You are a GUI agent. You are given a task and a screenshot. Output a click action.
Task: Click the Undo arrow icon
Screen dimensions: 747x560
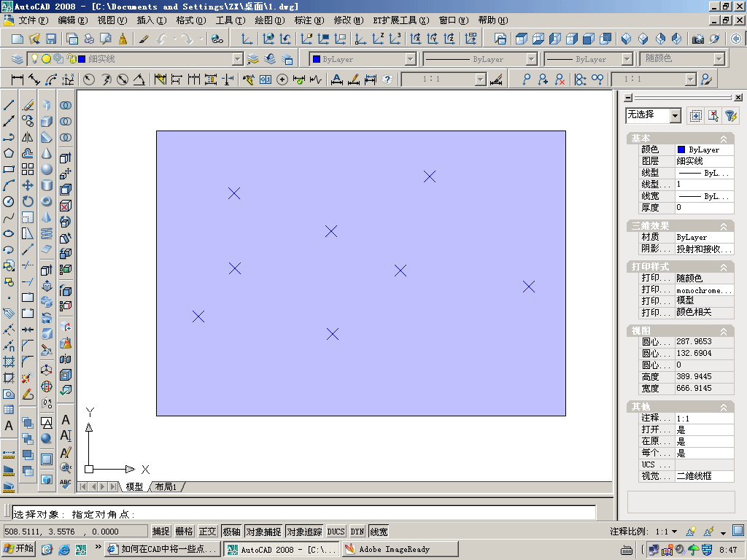[163, 39]
